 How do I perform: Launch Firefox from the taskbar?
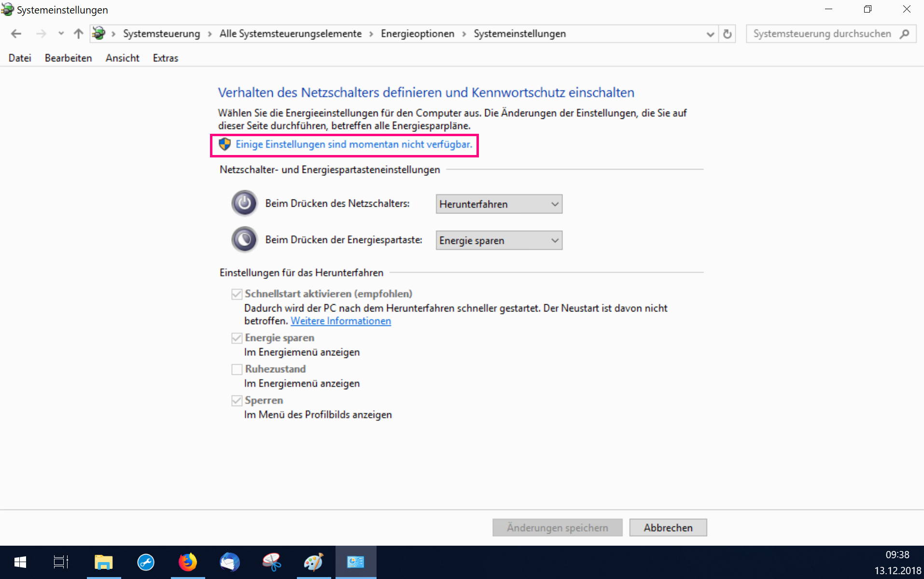[187, 562]
